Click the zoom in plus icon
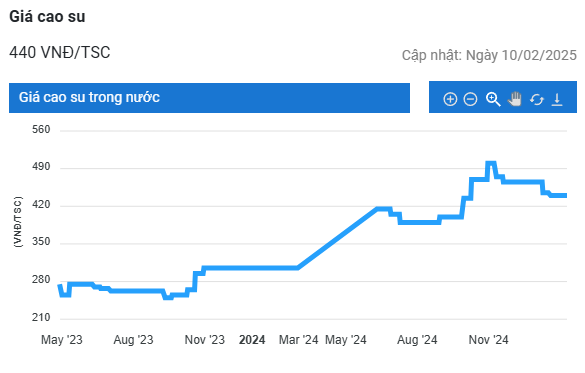The width and height of the screenshot is (585, 373). (450, 99)
